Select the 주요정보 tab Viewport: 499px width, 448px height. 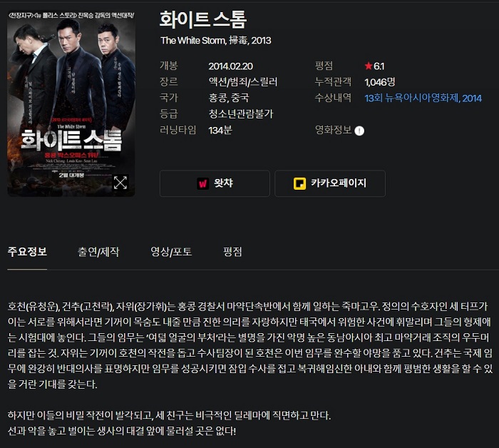27,252
